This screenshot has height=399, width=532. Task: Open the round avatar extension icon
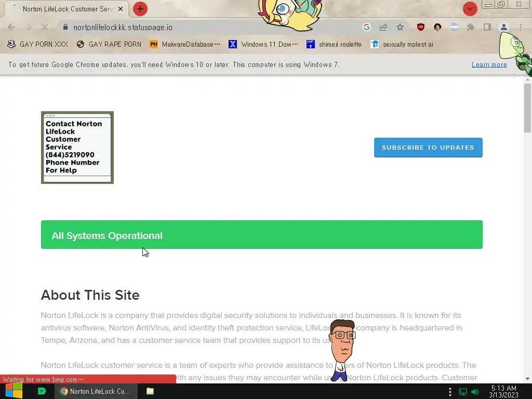437,27
